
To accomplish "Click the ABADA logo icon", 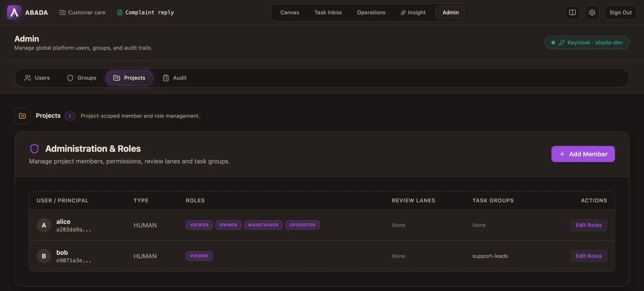I will (x=14, y=12).
